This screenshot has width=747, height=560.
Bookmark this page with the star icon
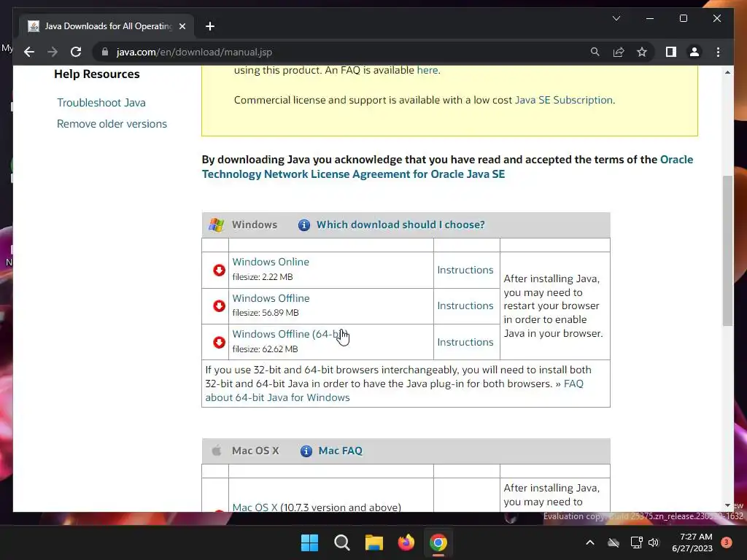coord(642,52)
